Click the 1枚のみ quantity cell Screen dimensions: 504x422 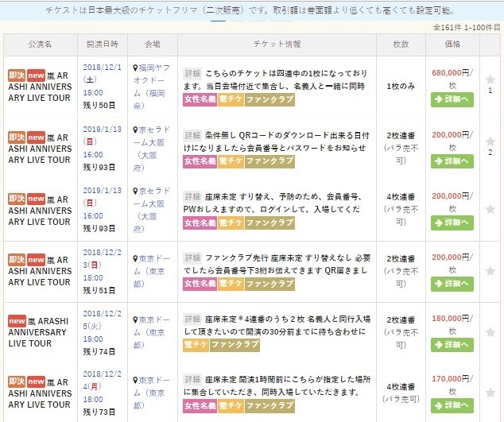401,87
